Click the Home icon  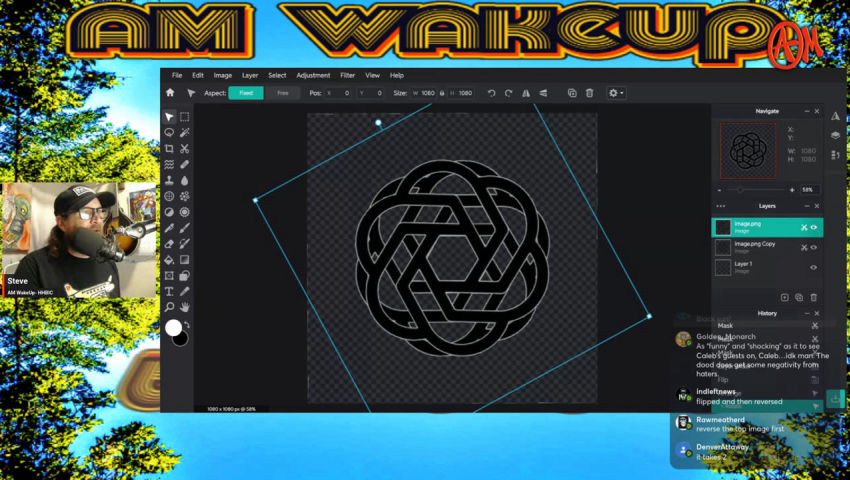(x=170, y=93)
